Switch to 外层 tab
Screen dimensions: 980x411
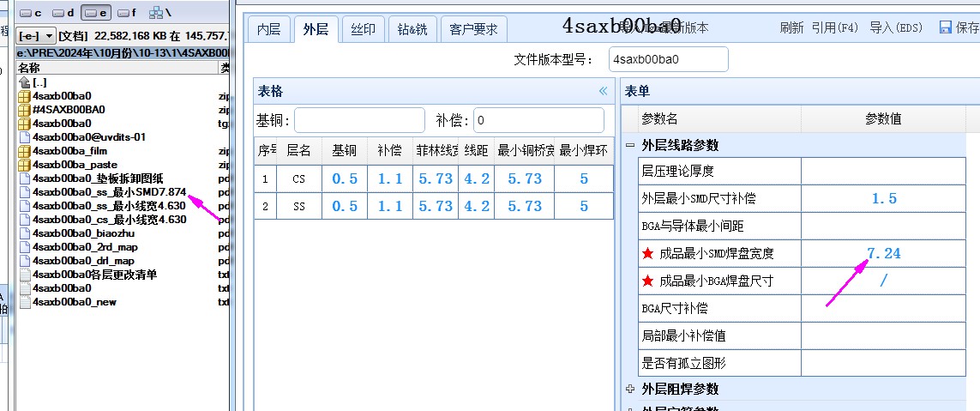[316, 29]
